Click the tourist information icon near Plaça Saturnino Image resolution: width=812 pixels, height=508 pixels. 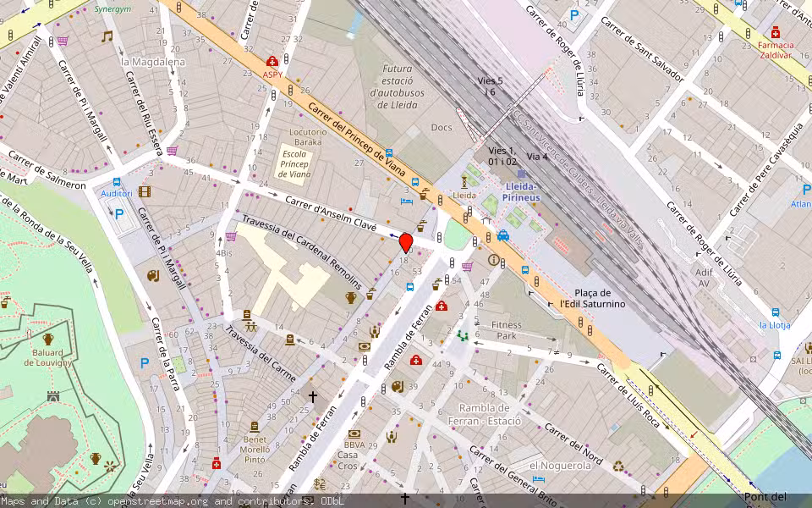click(x=493, y=260)
